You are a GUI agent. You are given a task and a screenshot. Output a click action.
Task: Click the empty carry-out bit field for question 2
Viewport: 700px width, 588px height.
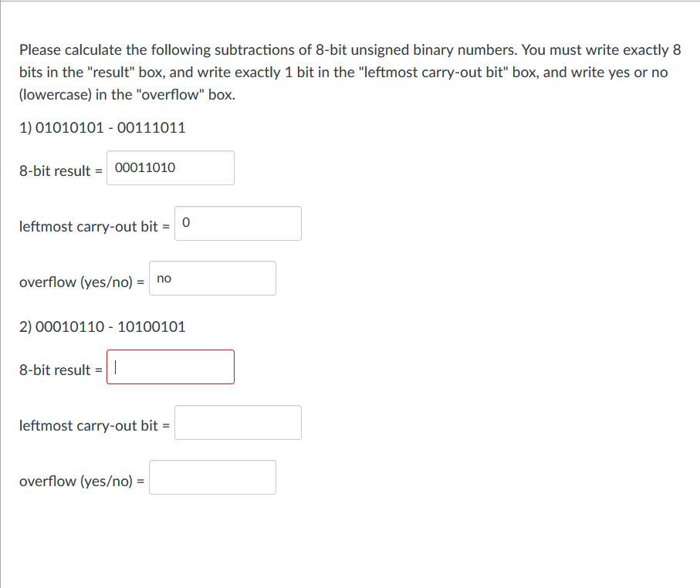pos(238,422)
